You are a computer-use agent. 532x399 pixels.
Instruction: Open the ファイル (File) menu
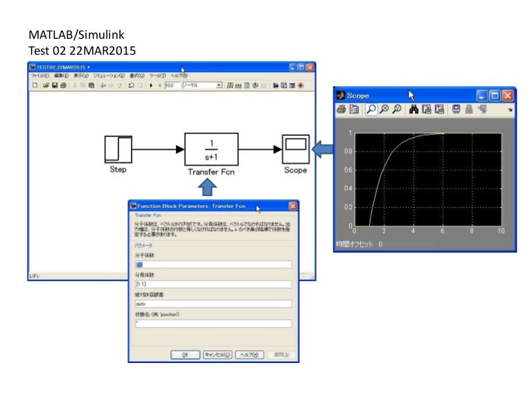click(39, 76)
